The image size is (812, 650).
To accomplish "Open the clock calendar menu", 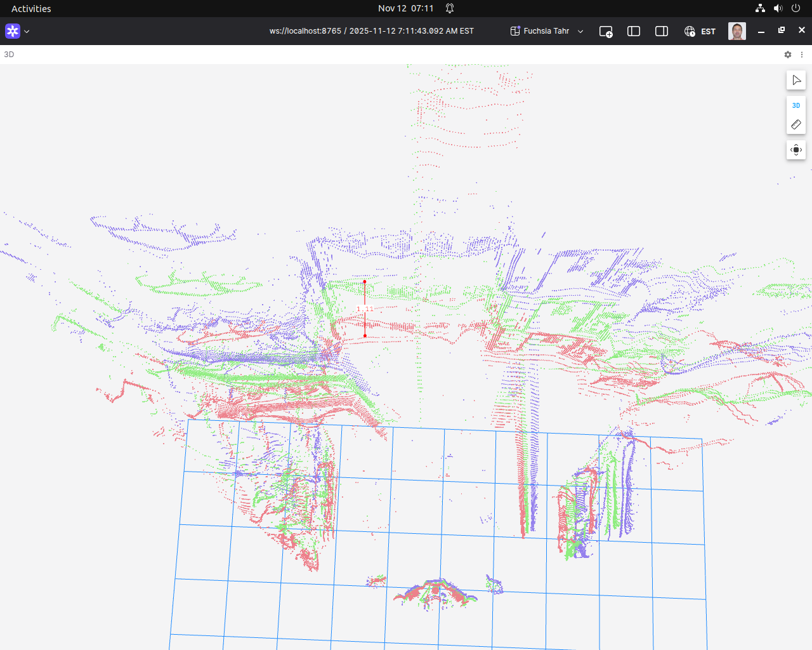I will pyautogui.click(x=405, y=8).
